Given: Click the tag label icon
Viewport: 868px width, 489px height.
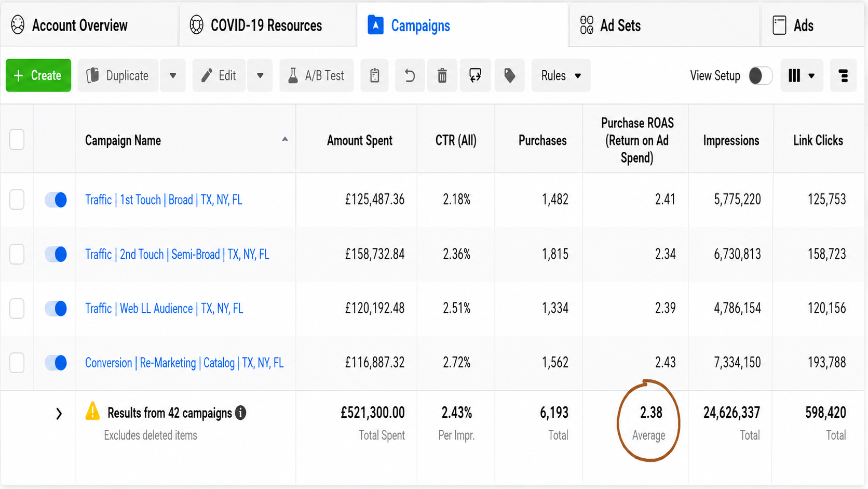Looking at the screenshot, I should tap(509, 76).
